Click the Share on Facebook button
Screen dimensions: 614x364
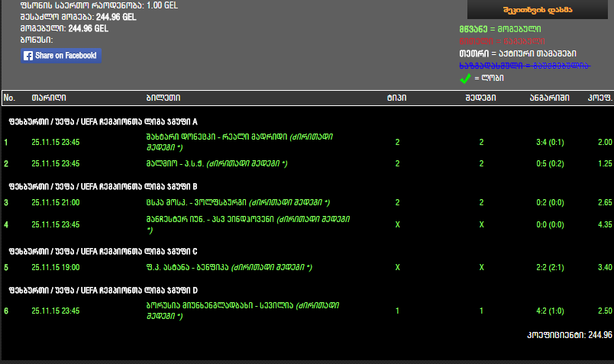61,56
